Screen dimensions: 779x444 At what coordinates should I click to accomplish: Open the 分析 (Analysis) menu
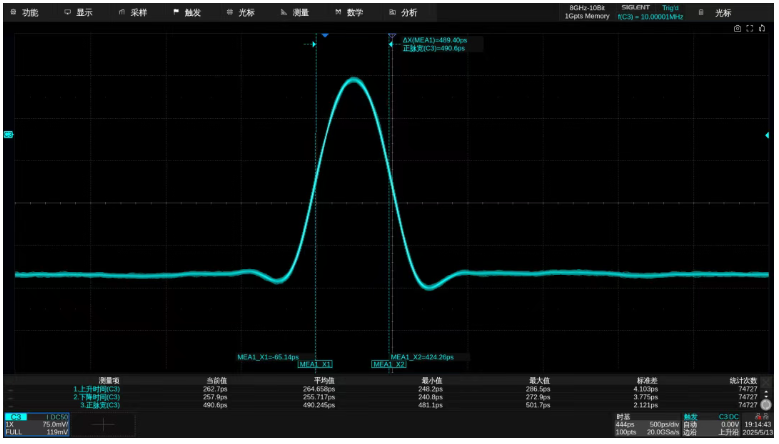403,12
